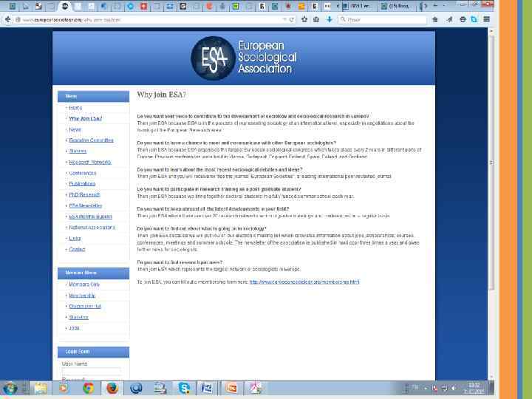532x399 pixels.
Task: Open the Statutes link in the sidebar
Action: pyautogui.click(x=78, y=151)
